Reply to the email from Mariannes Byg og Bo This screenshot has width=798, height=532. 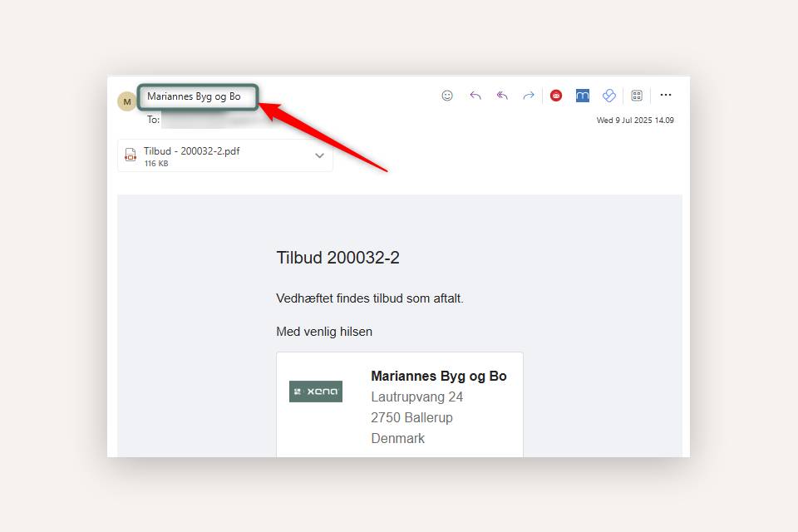coord(475,96)
